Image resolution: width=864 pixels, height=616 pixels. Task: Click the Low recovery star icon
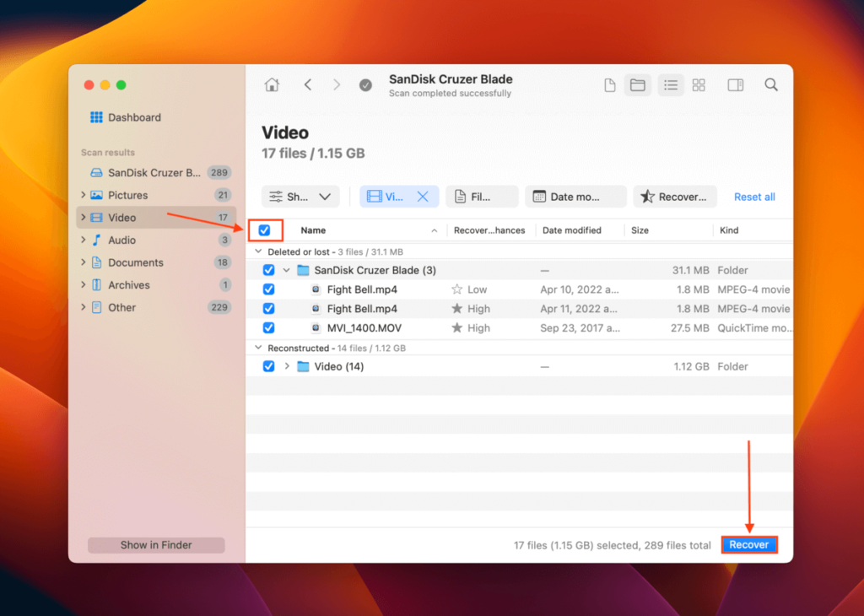[456, 289]
